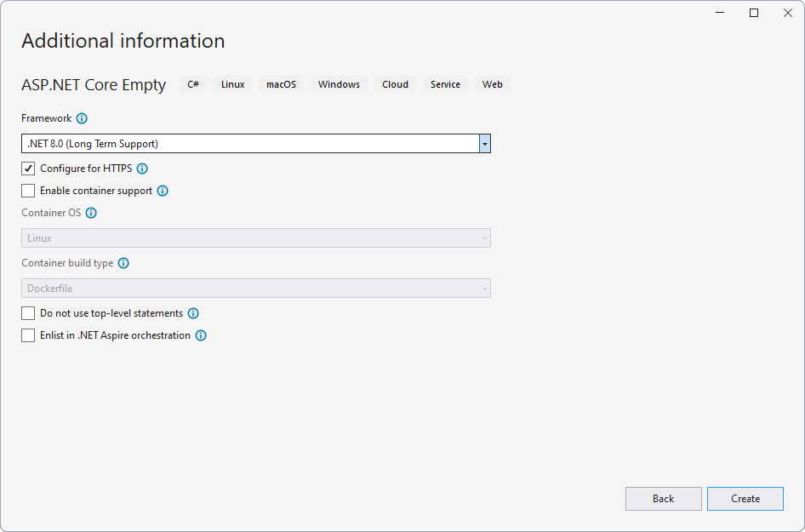Click the info icon beside Configure for HTTPS
Image resolution: width=805 pixels, height=532 pixels.
pos(142,169)
